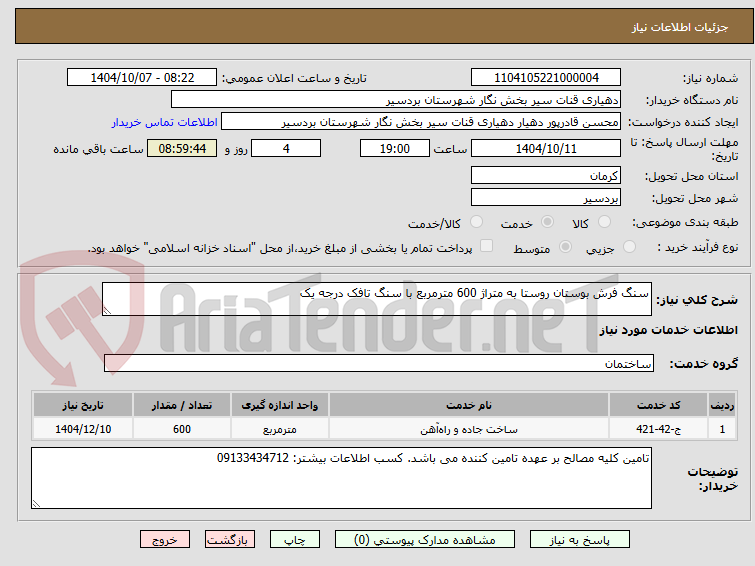Select the جزیی purchase type radio
Viewport: 755px width, 566px height.
629,247
